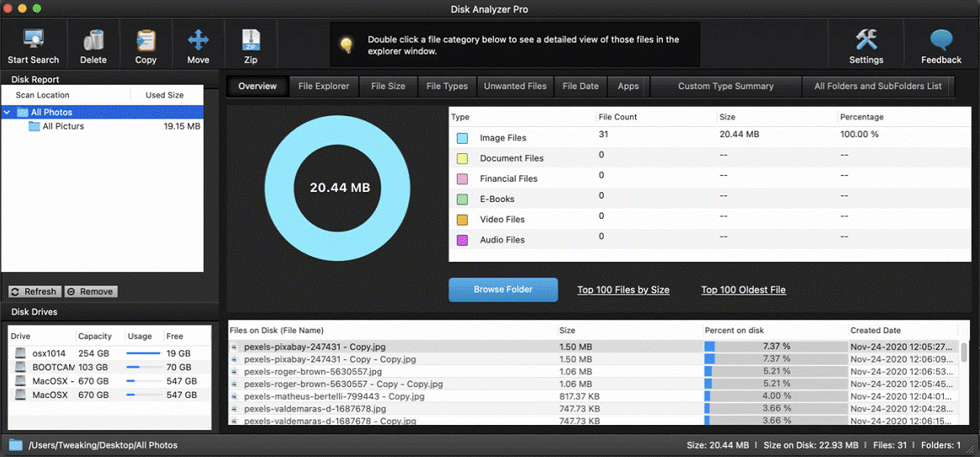
Task: Click file icon of pexels-roger-brown-5630557.jpg
Action: pyautogui.click(x=235, y=371)
